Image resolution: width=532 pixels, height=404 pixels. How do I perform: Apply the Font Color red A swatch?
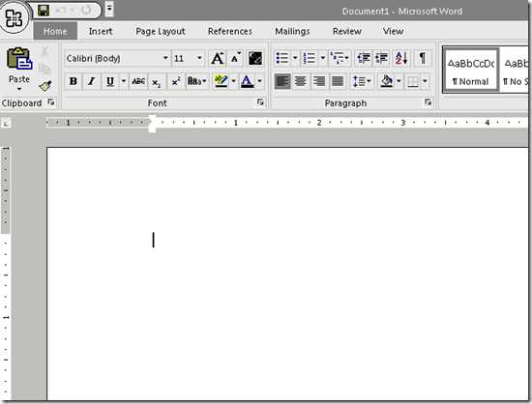(x=247, y=82)
